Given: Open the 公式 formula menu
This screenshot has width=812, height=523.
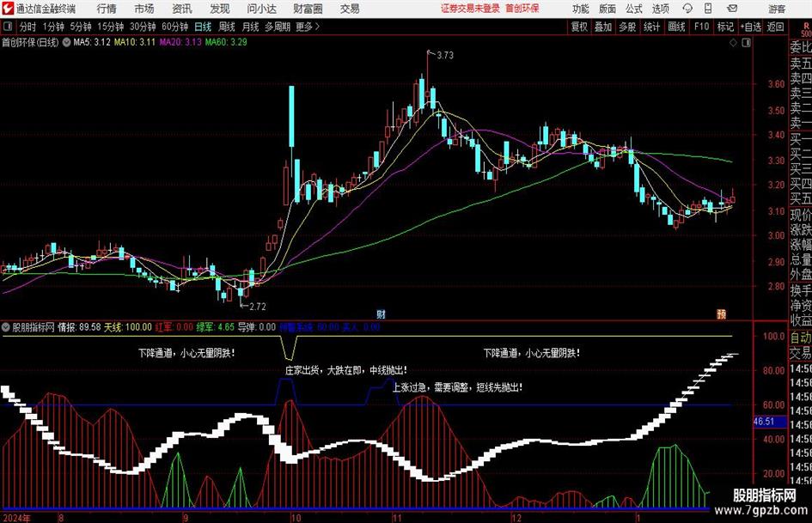Looking at the screenshot, I should coord(634,9).
